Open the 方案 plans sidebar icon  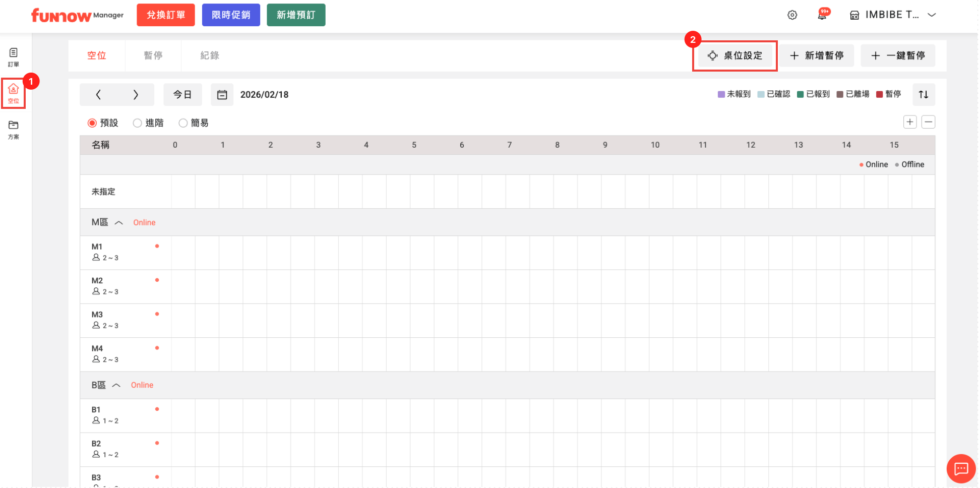tap(14, 129)
